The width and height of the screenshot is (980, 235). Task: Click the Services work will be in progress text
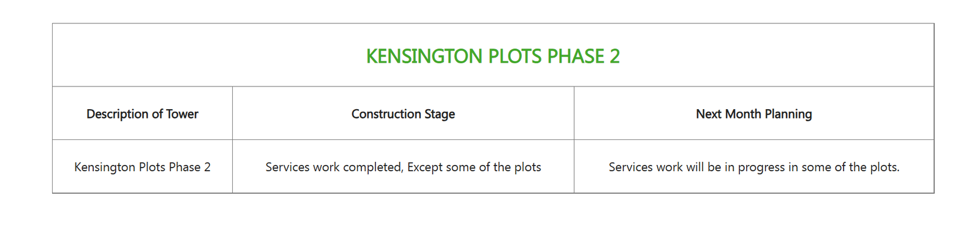pos(754,167)
